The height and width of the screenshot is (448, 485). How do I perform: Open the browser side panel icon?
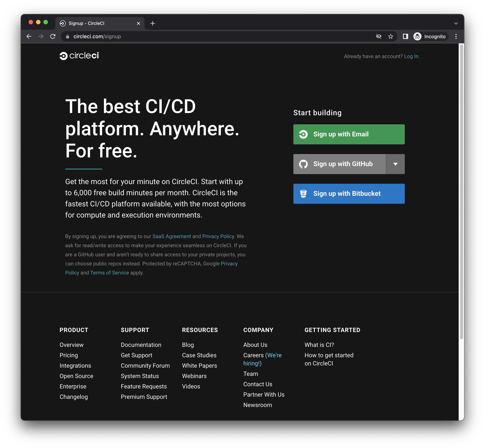[x=405, y=36]
